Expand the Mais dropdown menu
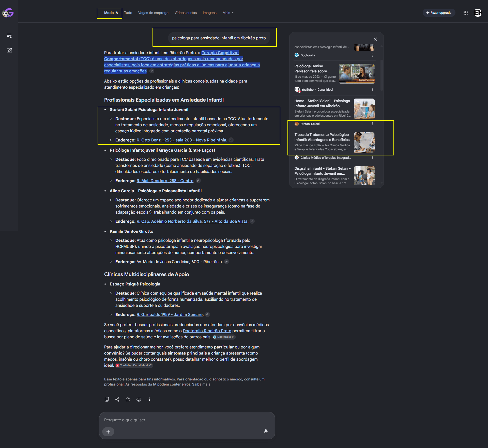The height and width of the screenshot is (448, 488). tap(228, 13)
